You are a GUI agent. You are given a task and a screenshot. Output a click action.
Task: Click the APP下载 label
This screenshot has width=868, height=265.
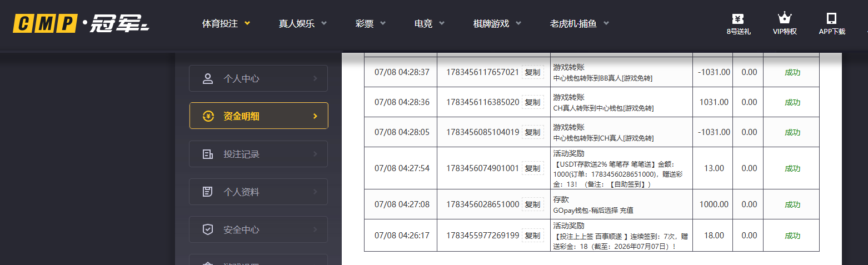pyautogui.click(x=832, y=32)
